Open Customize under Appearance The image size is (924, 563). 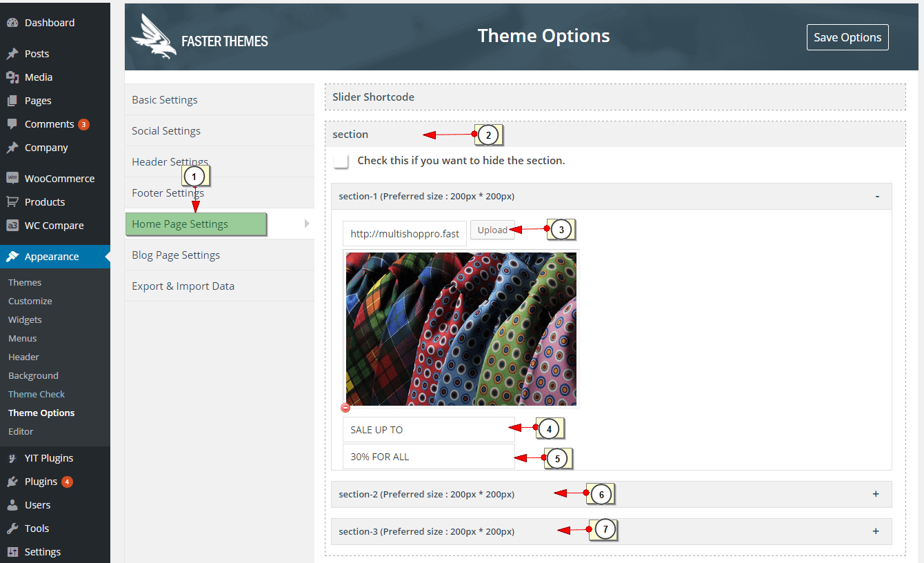click(x=30, y=301)
